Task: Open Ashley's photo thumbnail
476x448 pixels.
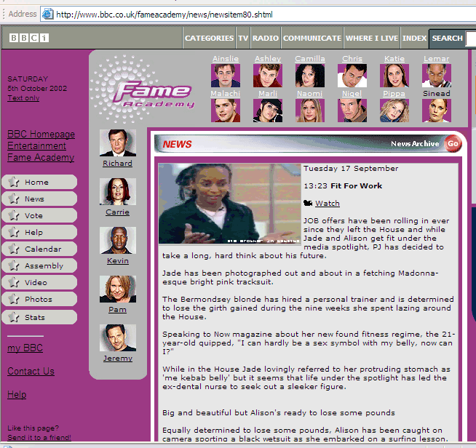Action: pos(268,76)
